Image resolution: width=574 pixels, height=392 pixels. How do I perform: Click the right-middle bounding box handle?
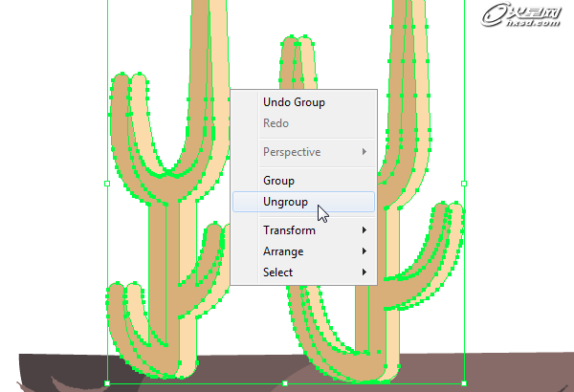(464, 184)
